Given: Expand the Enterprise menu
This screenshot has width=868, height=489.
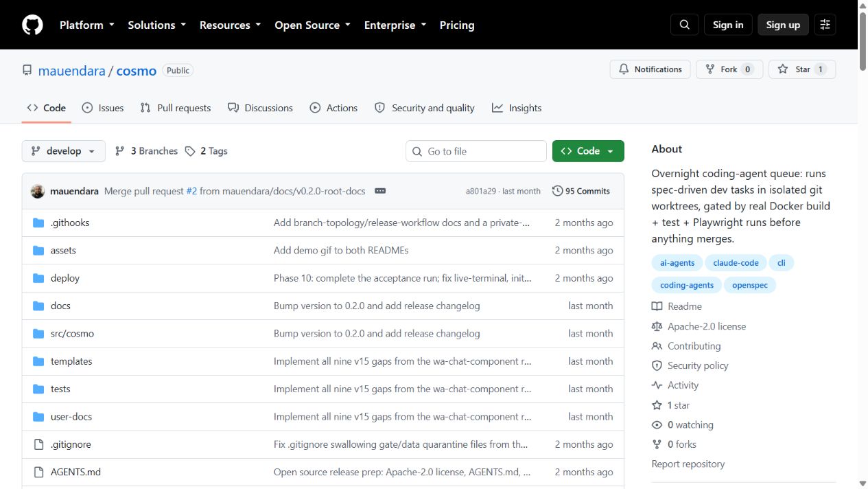Looking at the screenshot, I should coord(395,25).
